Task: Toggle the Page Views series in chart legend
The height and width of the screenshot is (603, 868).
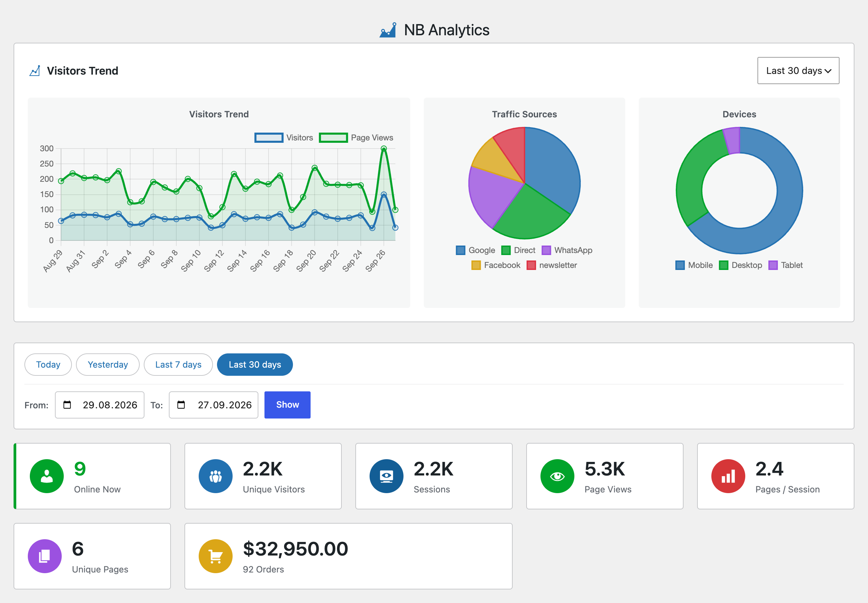Action: click(x=356, y=138)
